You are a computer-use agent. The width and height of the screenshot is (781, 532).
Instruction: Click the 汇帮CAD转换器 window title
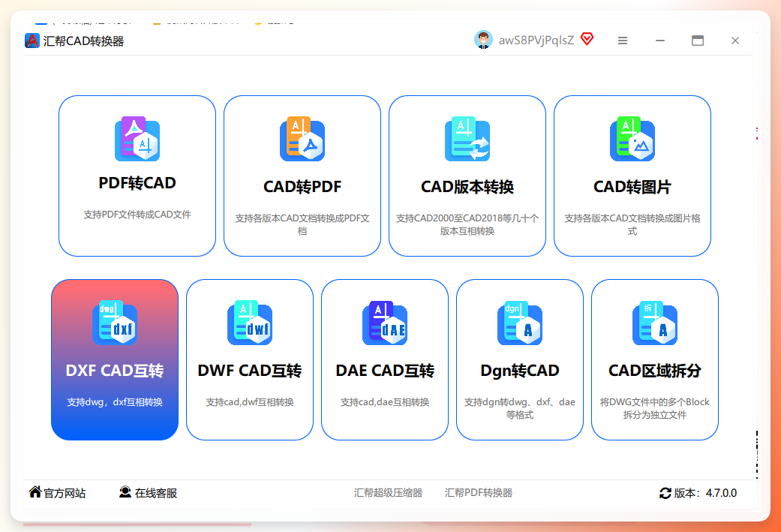point(83,41)
